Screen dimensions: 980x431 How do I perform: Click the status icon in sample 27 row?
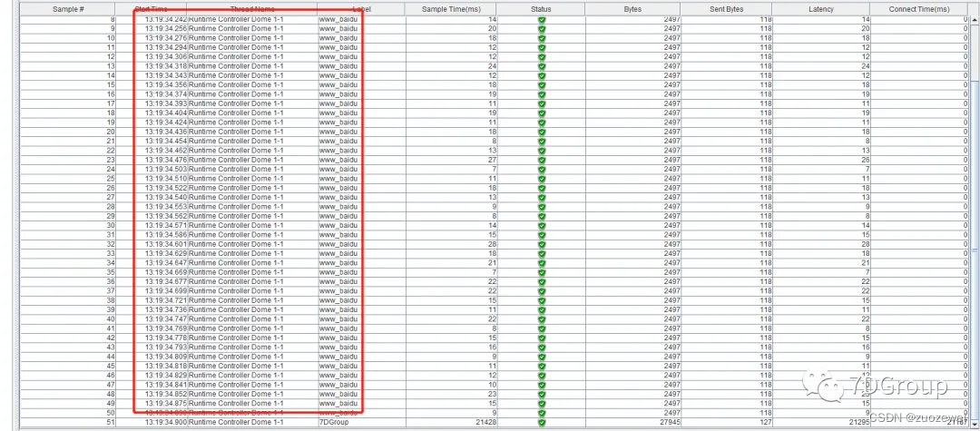(541, 198)
